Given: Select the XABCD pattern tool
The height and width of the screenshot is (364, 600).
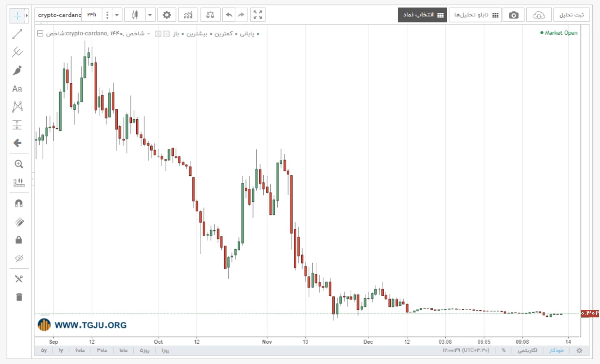Looking at the screenshot, I should [17, 107].
